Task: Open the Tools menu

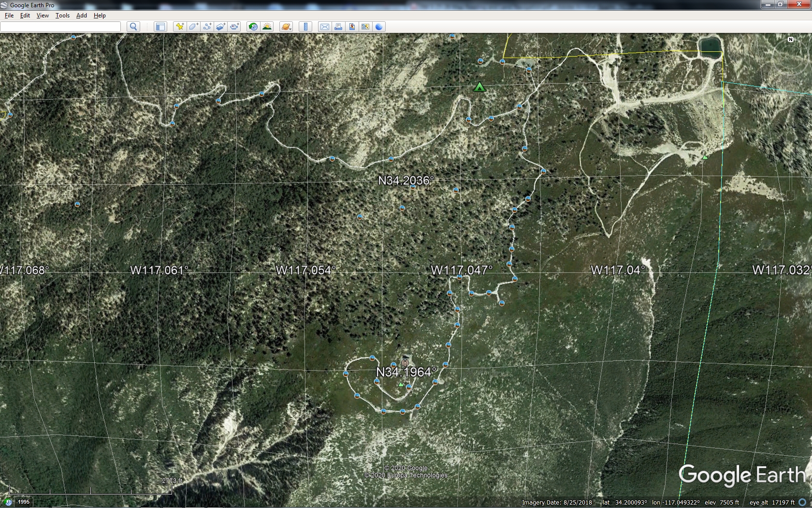Action: [62, 15]
